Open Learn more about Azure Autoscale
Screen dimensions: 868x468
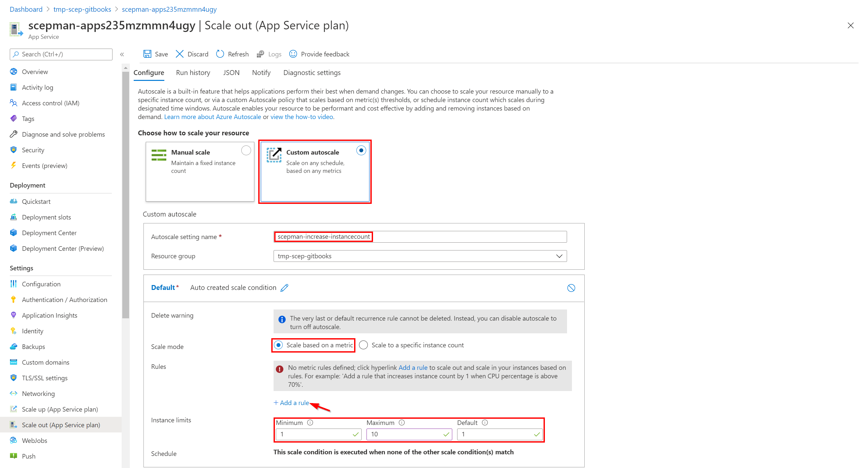(212, 117)
